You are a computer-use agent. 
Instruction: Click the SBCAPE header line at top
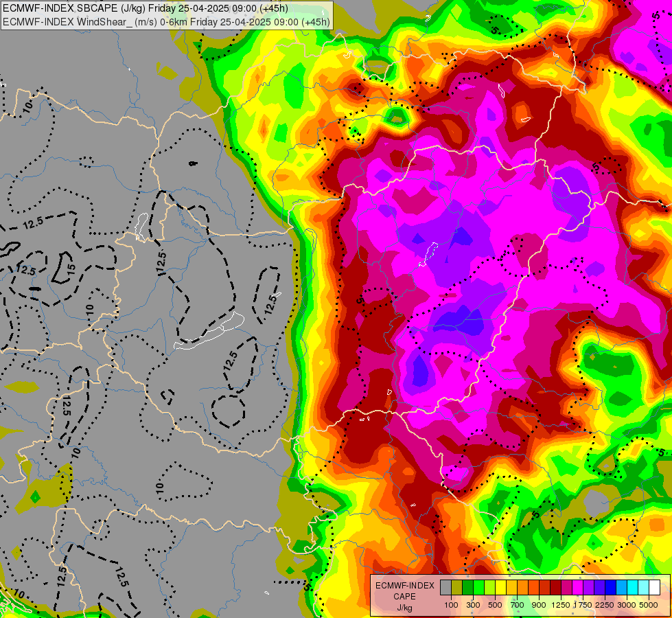coord(146,8)
